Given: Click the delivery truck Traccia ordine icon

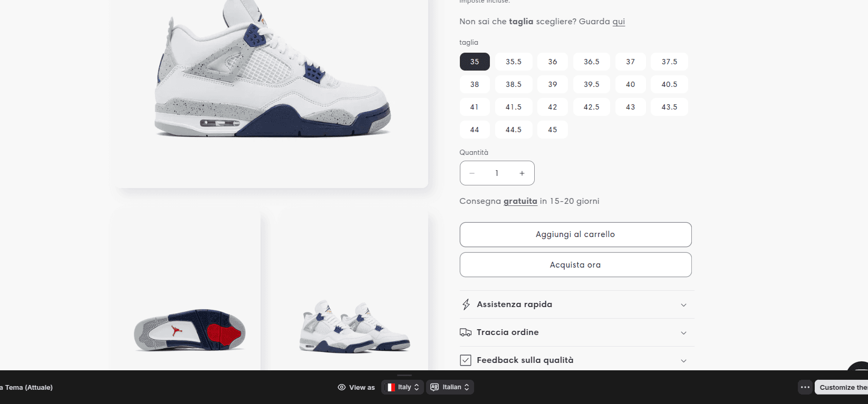Looking at the screenshot, I should coord(466,332).
